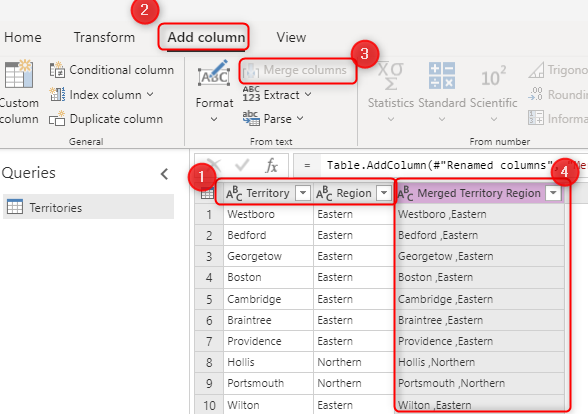Open the Extract dropdown
This screenshot has width=588, height=414.
(308, 94)
